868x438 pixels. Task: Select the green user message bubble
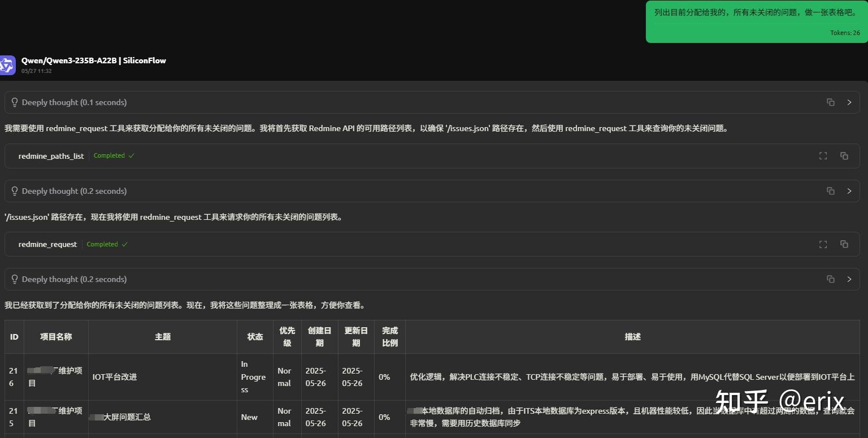point(756,21)
